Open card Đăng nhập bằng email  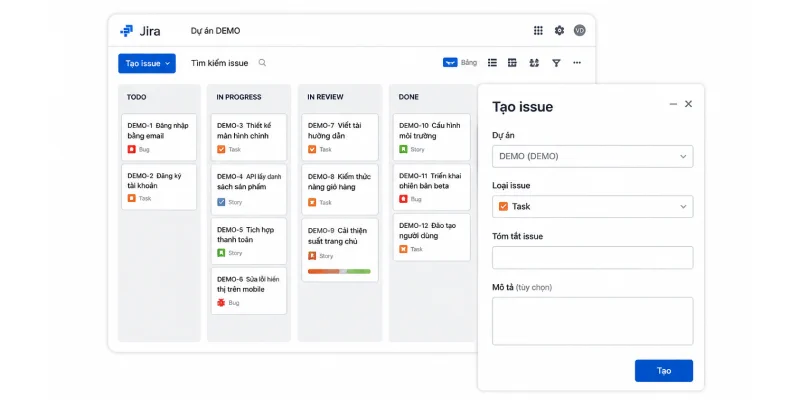pyautogui.click(x=159, y=137)
